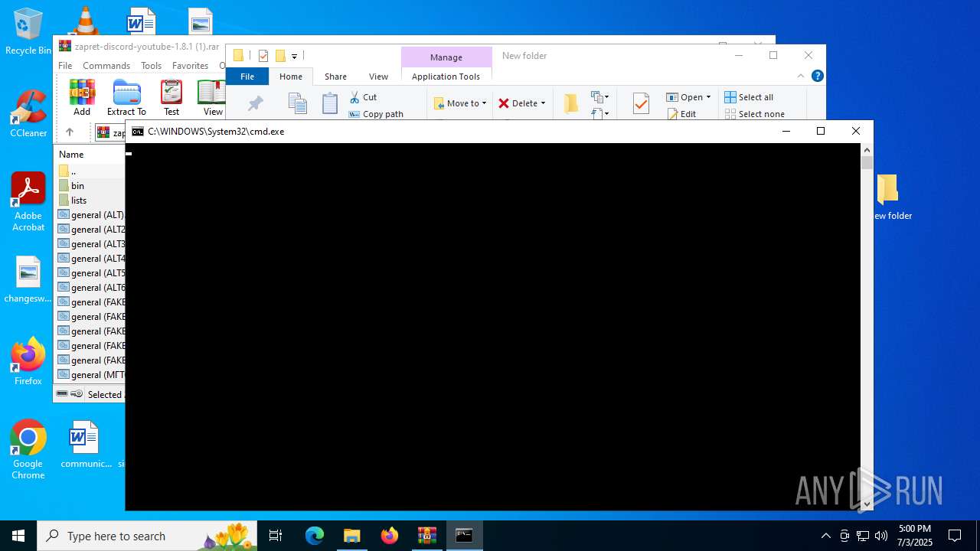
Task: Open Microsoft Edge from taskbar
Action: tap(315, 536)
